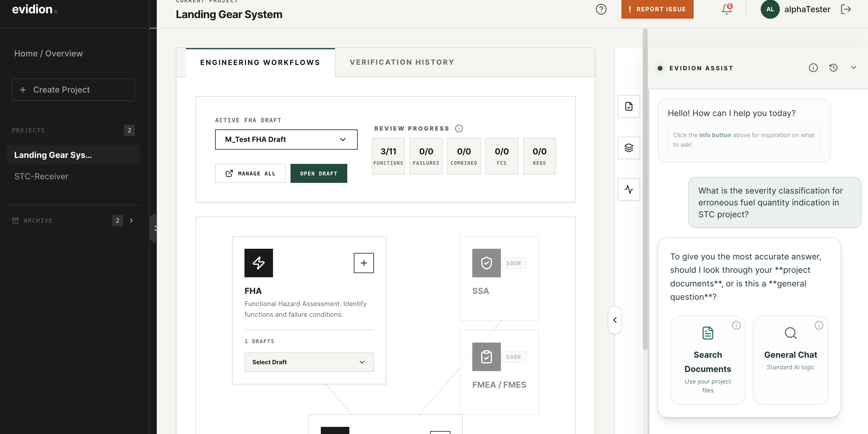The height and width of the screenshot is (434, 868).
Task: Click the notifications bell with 5 alerts
Action: pyautogui.click(x=726, y=9)
